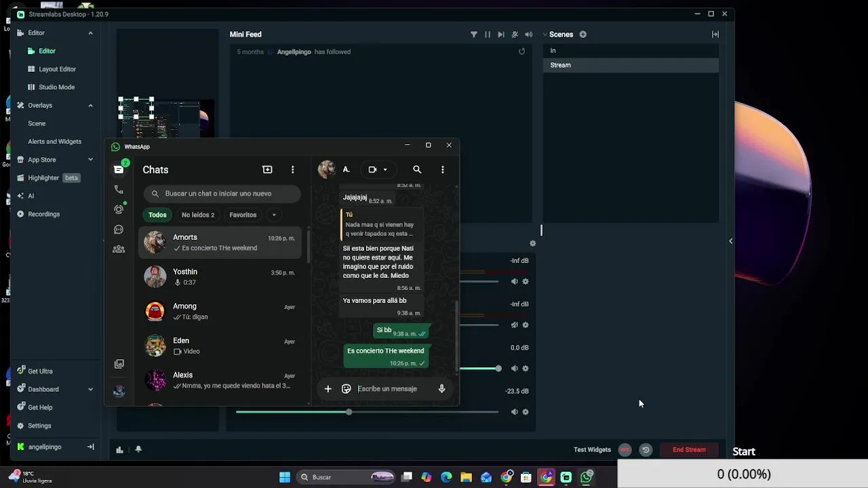Expand the App Store sidebar section
The width and height of the screenshot is (868, 488).
point(90,160)
